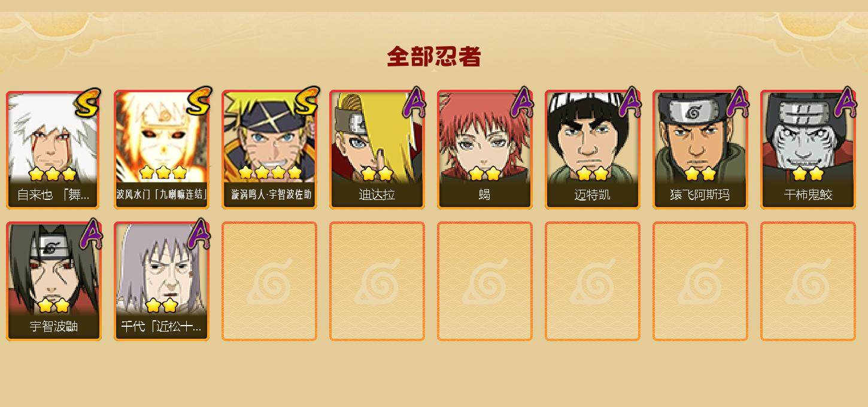The image size is (868, 407).
Task: Select the 迪达拉 ninja portrait
Action: coord(377,150)
